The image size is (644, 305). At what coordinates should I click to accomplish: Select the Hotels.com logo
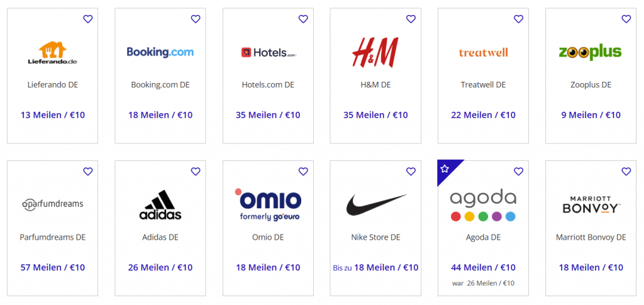point(268,53)
